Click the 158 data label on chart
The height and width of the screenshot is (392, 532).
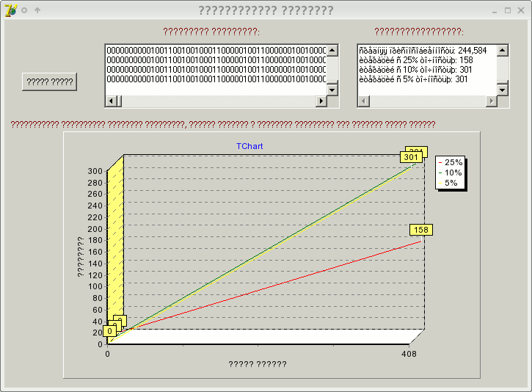(x=421, y=230)
